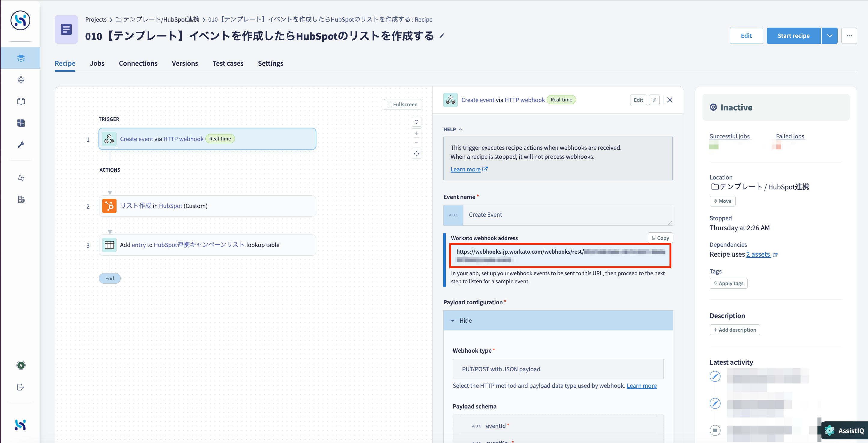868x443 pixels.
Task: Collapse the HELP section
Action: [453, 129]
